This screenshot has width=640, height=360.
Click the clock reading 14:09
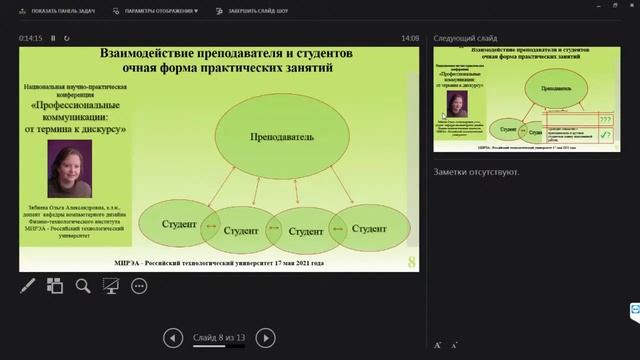coord(410,38)
